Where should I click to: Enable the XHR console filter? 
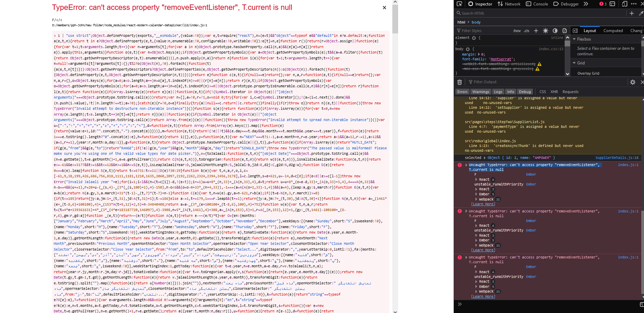pos(554,92)
